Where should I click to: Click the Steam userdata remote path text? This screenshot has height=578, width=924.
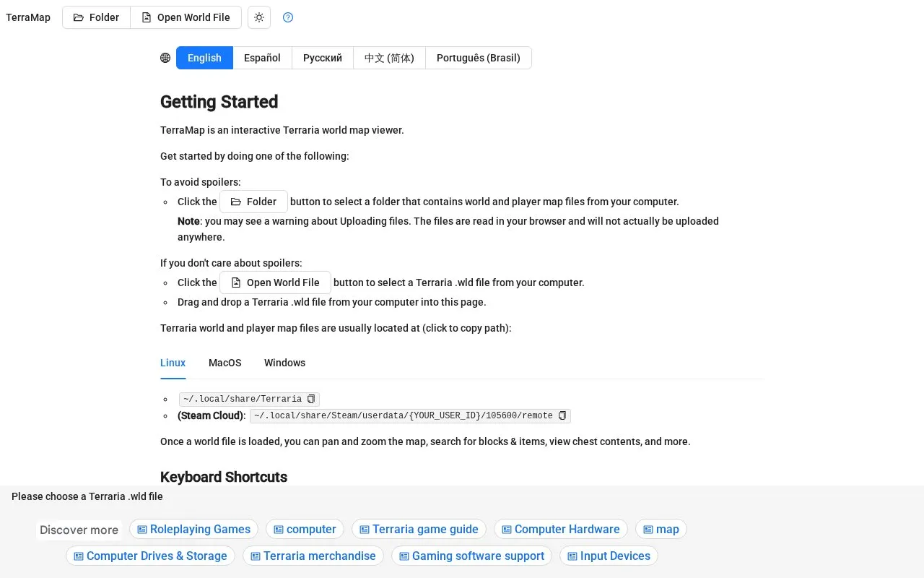pos(404,415)
